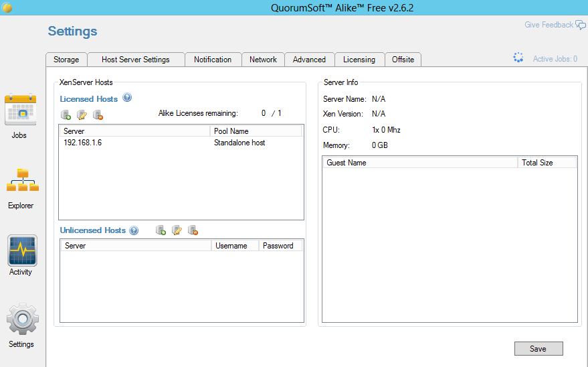
Task: Switch to the Storage tab
Action: [66, 60]
